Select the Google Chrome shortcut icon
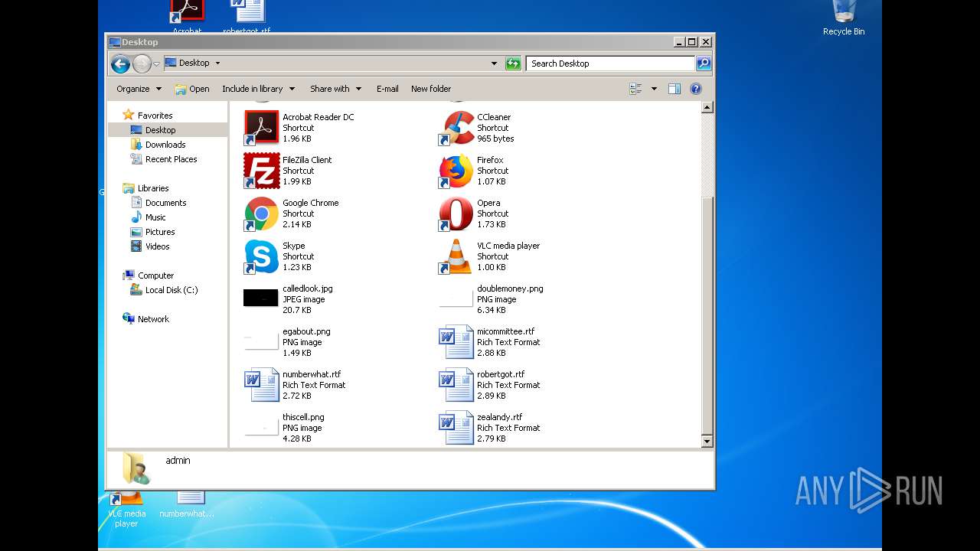This screenshot has height=551, width=980. click(x=261, y=214)
